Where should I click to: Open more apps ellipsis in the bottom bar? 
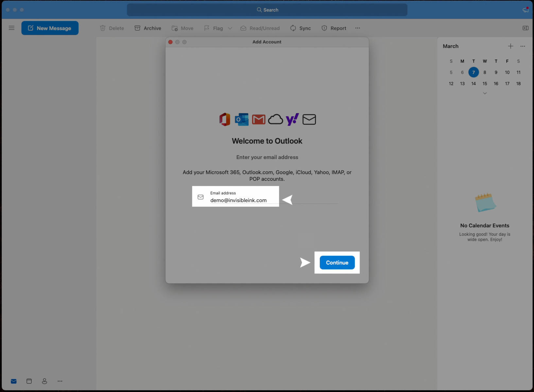[60, 381]
